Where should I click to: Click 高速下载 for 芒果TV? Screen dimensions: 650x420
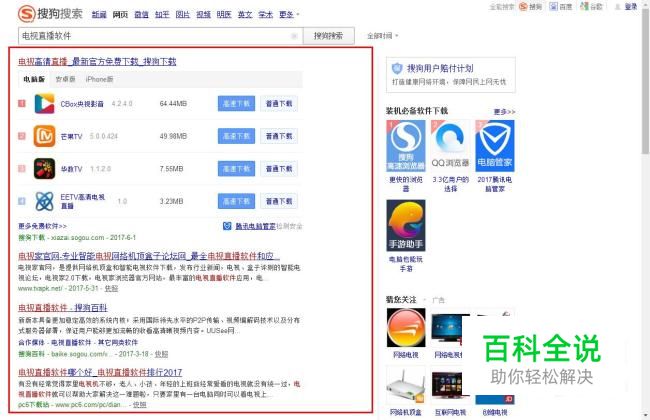click(x=236, y=136)
